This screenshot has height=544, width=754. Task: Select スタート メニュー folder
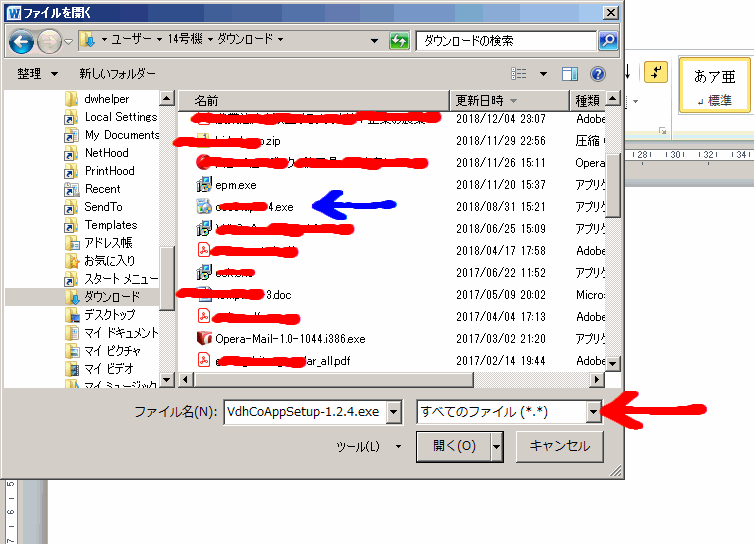pyautogui.click(x=121, y=279)
